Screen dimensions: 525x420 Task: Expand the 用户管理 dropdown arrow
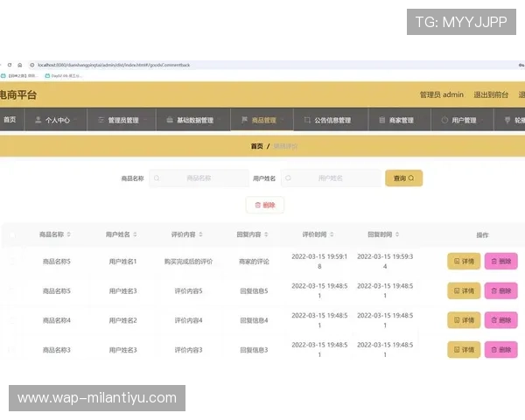(482, 120)
